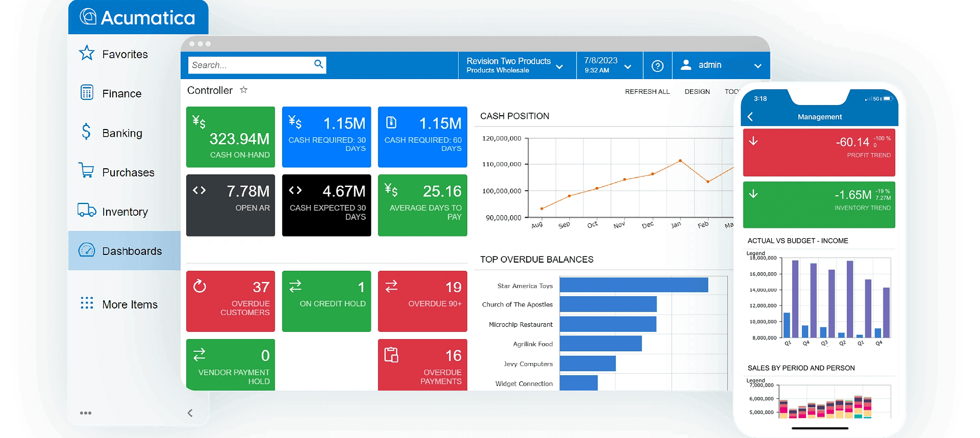
Task: Open the business date 7/8/2023 dropdown
Action: coord(628,67)
